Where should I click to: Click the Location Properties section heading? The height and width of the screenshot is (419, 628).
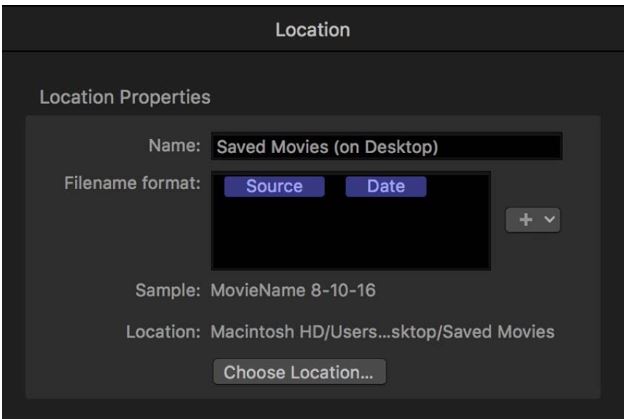(124, 98)
